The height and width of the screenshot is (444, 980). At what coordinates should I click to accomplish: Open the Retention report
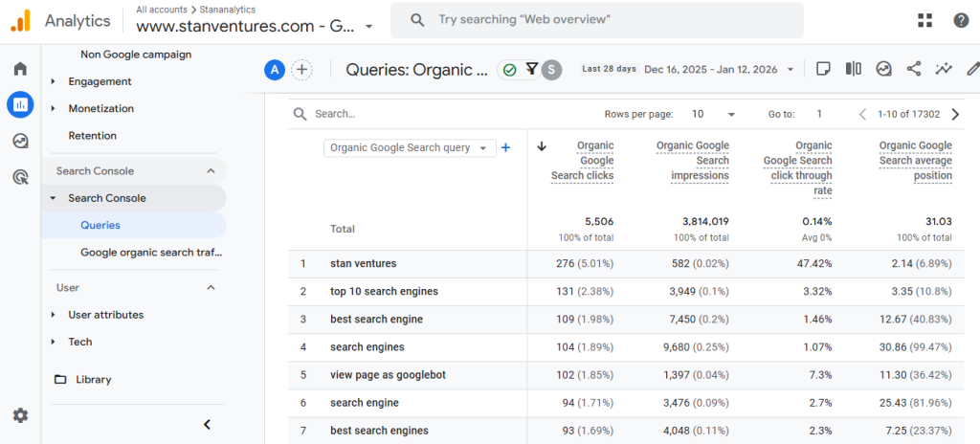(x=93, y=136)
